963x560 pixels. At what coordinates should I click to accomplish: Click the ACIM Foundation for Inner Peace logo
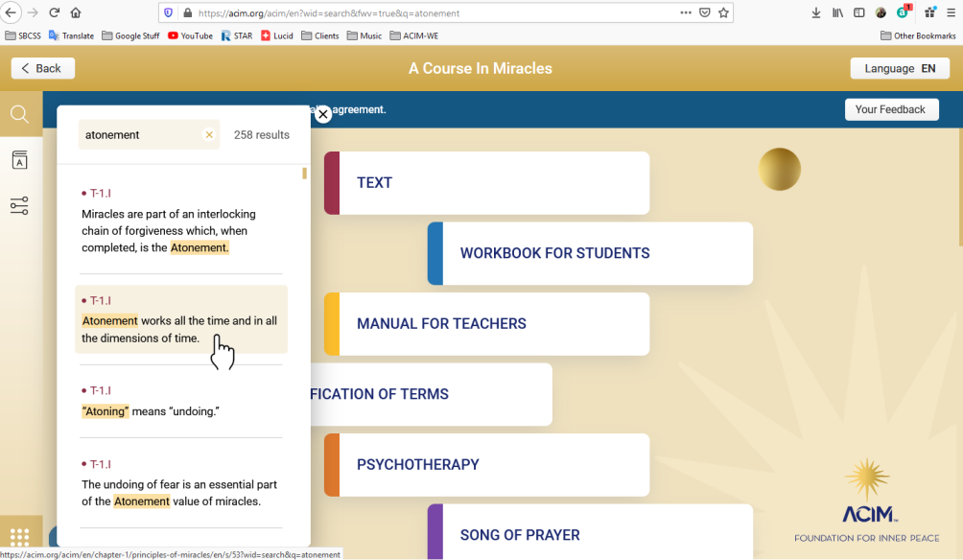866,501
